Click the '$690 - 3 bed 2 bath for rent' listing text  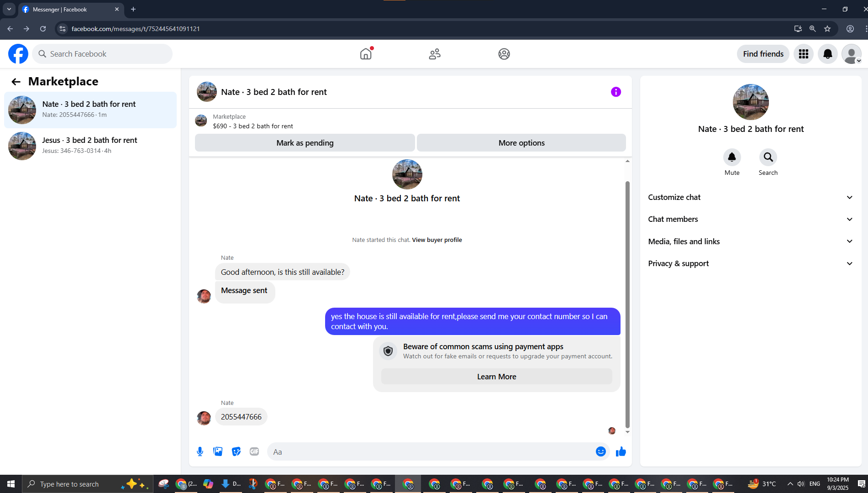253,126
